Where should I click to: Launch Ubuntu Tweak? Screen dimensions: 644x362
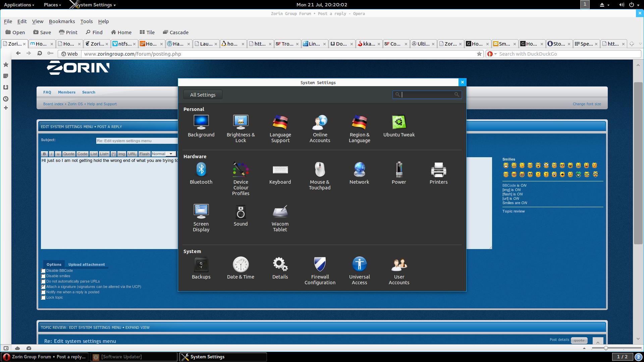399,126
